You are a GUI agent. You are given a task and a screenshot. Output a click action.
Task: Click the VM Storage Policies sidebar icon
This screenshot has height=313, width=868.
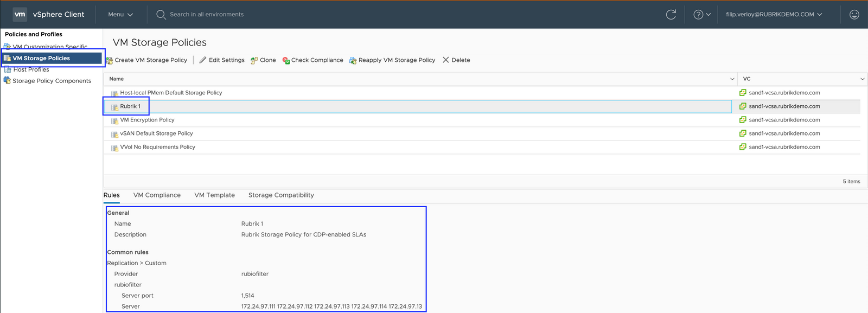[x=7, y=58]
